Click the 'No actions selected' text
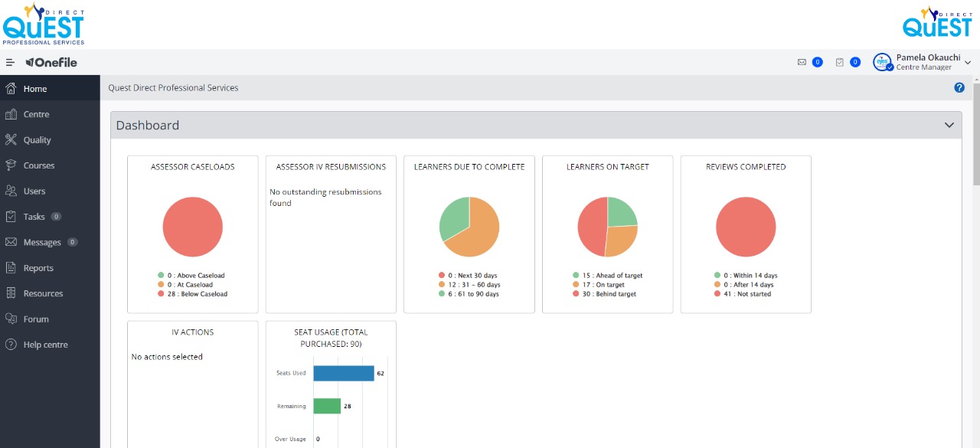This screenshot has width=980, height=448. pyautogui.click(x=167, y=357)
